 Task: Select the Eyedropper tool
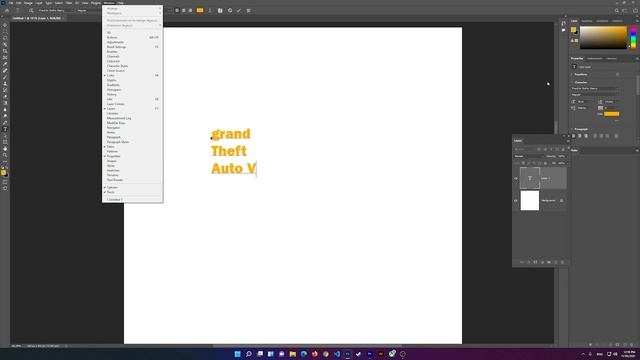pos(5,64)
